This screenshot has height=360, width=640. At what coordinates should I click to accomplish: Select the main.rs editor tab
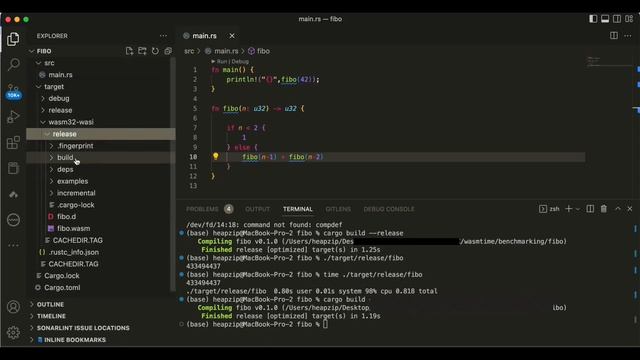coord(204,36)
